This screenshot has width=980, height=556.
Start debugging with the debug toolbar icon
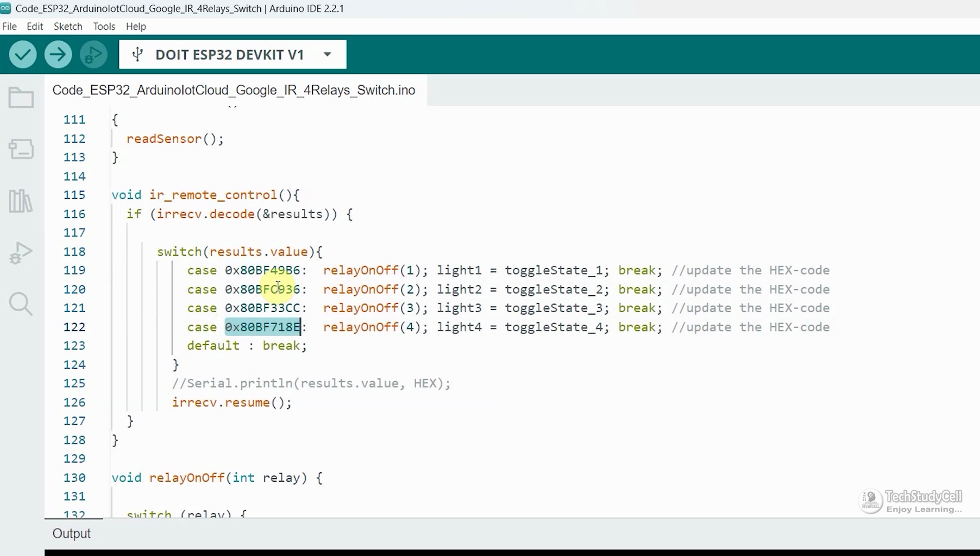[93, 54]
